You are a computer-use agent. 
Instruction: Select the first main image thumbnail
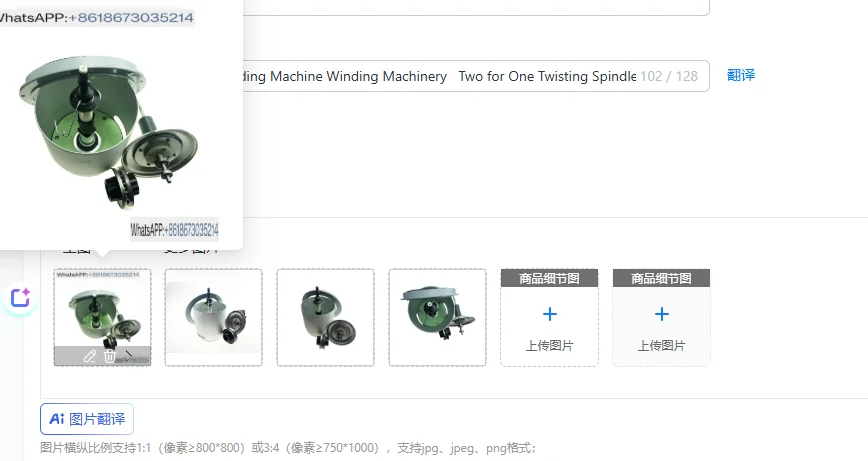(x=102, y=317)
